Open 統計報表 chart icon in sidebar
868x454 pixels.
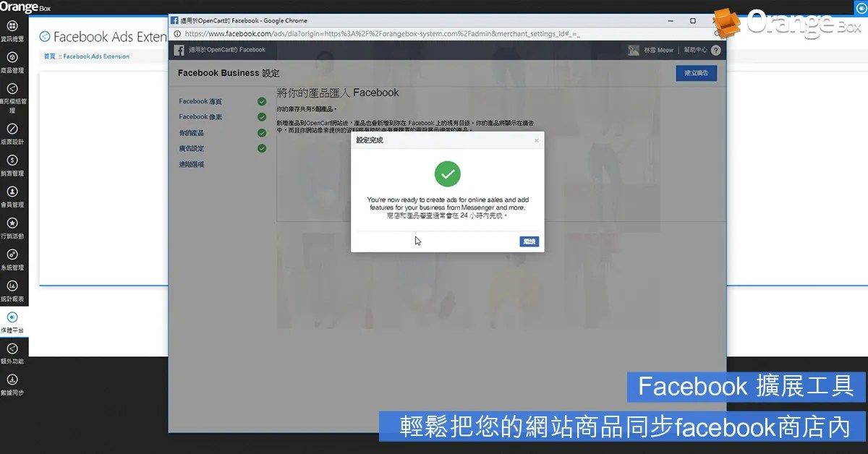12,286
